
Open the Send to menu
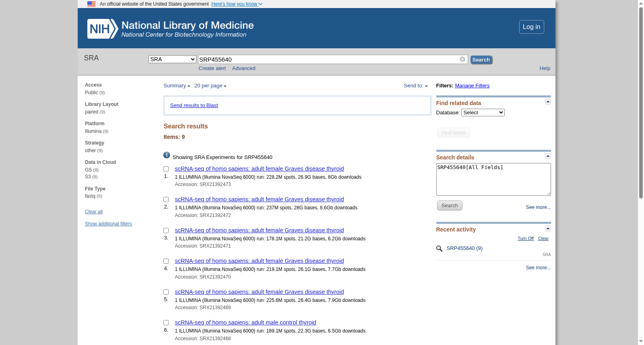pos(416,86)
